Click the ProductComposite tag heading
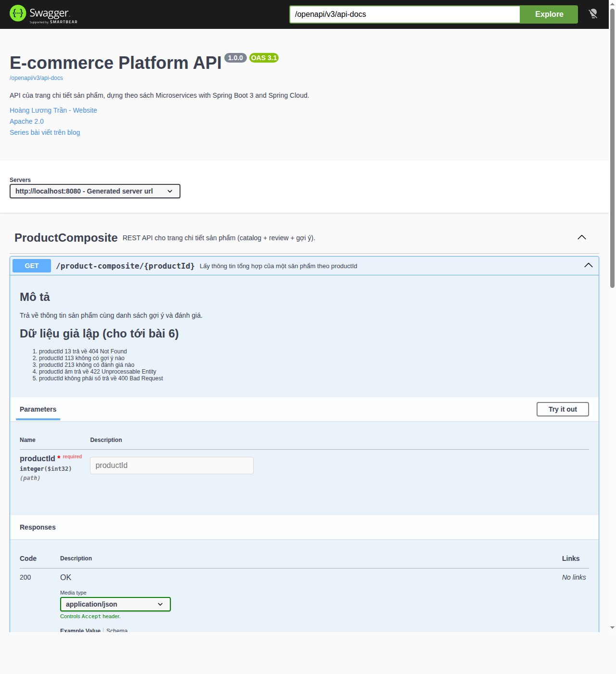 (66, 238)
